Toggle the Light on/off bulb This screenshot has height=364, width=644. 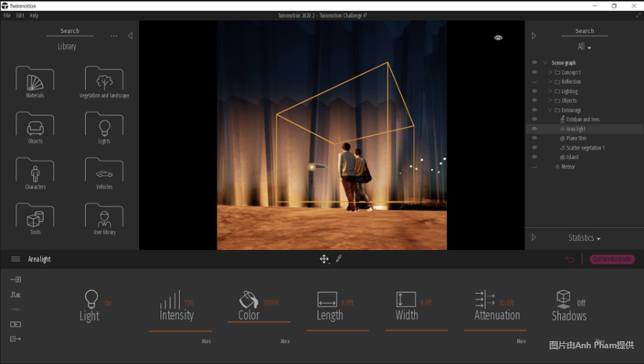[91, 299]
